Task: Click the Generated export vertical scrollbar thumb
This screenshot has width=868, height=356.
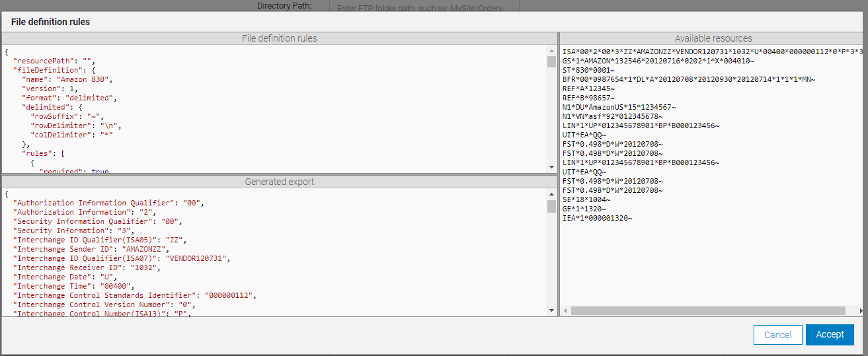Action: pyautogui.click(x=551, y=206)
